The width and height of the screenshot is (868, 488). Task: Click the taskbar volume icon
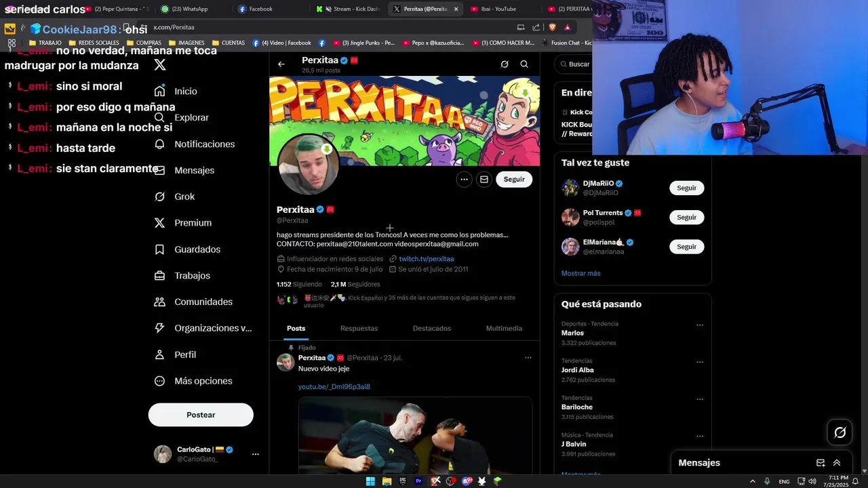click(x=812, y=481)
